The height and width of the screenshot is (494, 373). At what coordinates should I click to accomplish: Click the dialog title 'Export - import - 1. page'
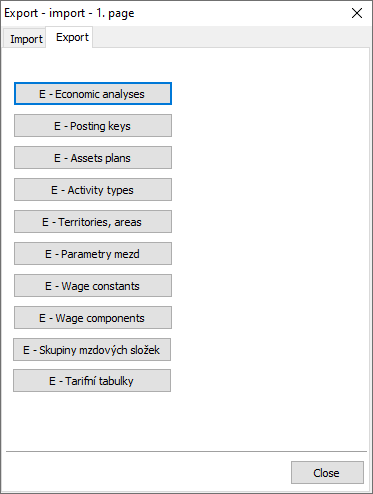(69, 13)
